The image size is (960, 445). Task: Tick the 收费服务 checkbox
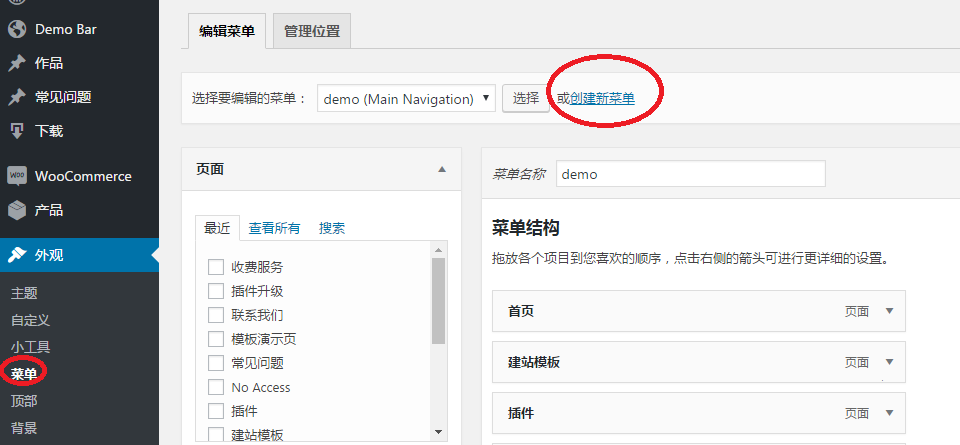point(215,267)
